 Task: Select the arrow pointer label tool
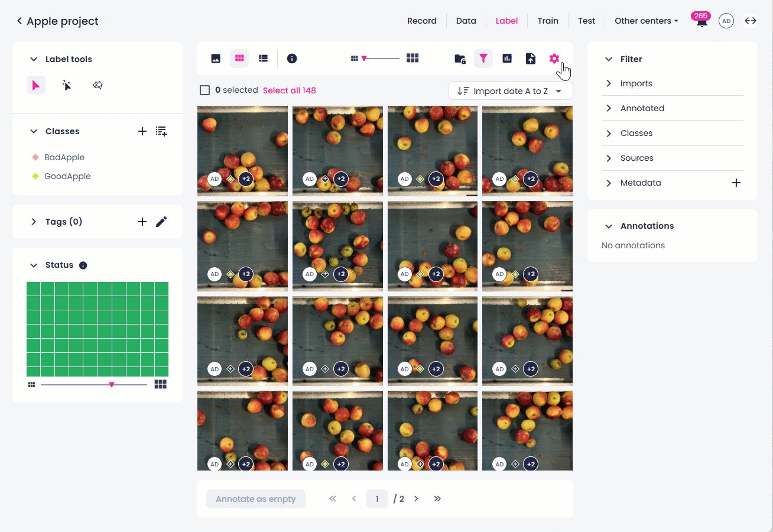[36, 86]
